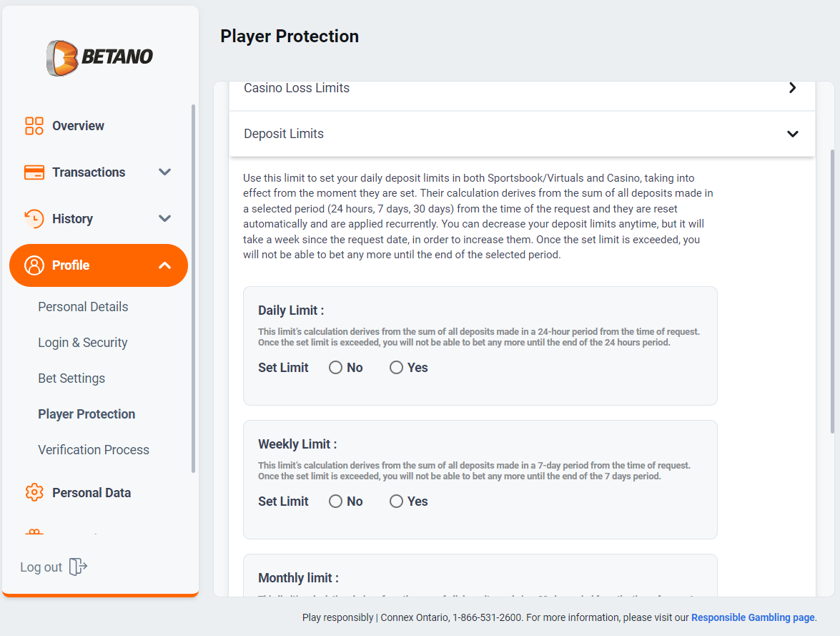Select Yes for Daily Limit
840x636 pixels.
[x=396, y=367]
